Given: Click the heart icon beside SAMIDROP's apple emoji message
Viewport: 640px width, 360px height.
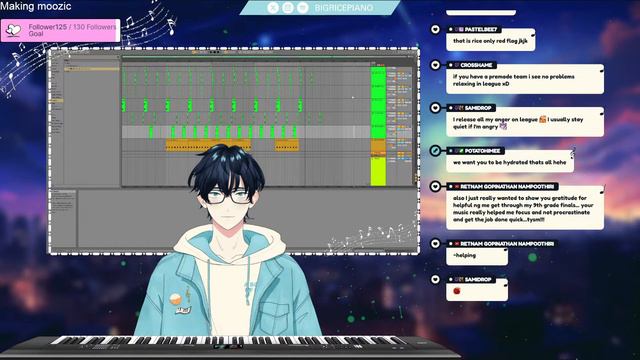Looking at the screenshot, I should pos(435,279).
